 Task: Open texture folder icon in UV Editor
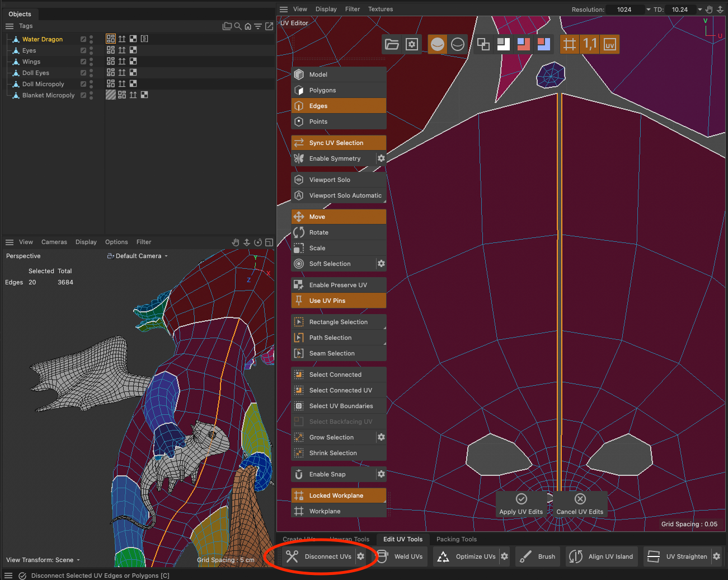392,44
